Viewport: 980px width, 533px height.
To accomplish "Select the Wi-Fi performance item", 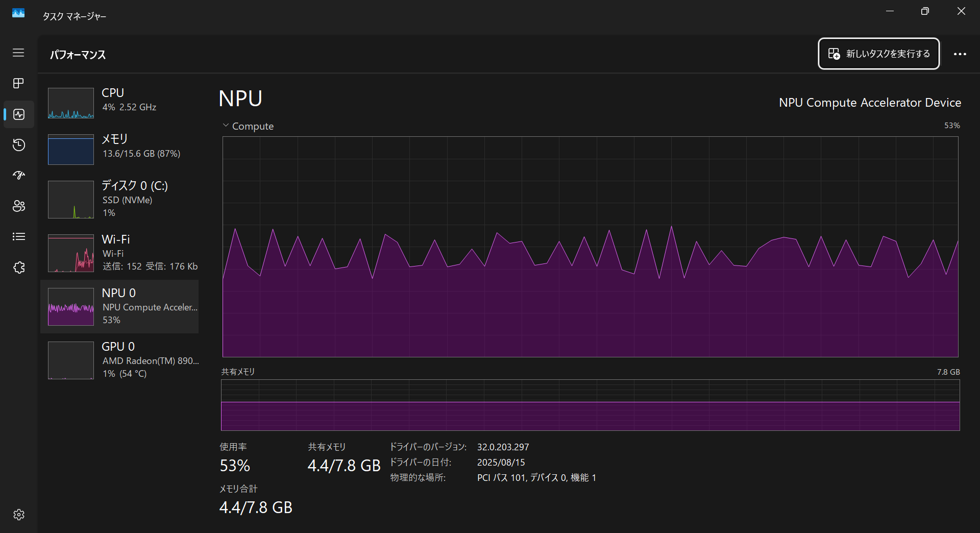I will point(119,253).
